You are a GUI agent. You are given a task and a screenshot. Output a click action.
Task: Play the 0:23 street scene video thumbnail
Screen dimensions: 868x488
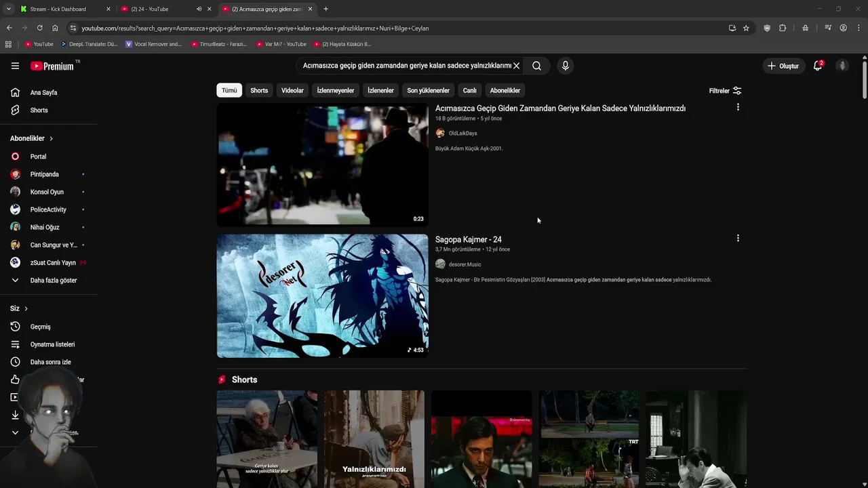point(322,165)
